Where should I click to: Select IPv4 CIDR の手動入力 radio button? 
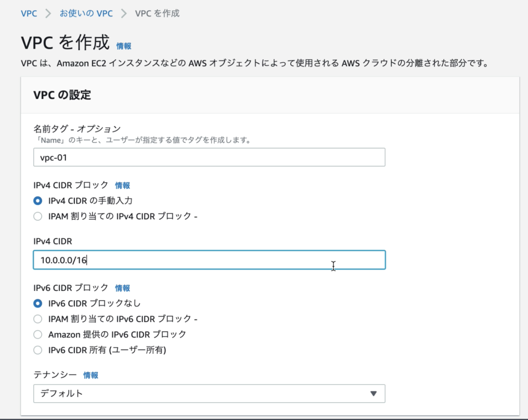38,201
